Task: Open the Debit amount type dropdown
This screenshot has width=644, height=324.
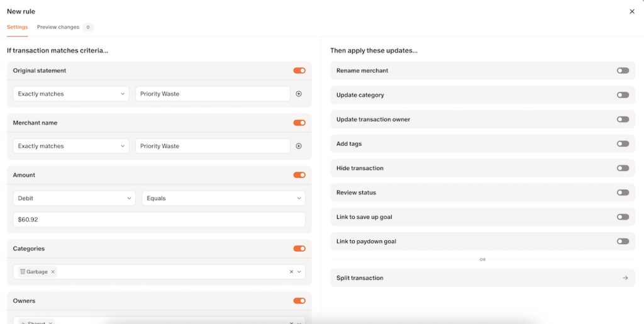Action: (74, 198)
